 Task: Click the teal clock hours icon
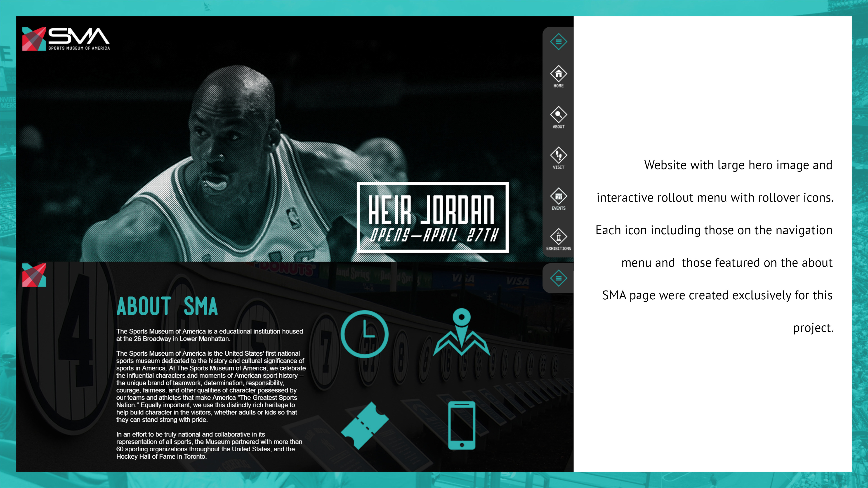click(x=364, y=334)
